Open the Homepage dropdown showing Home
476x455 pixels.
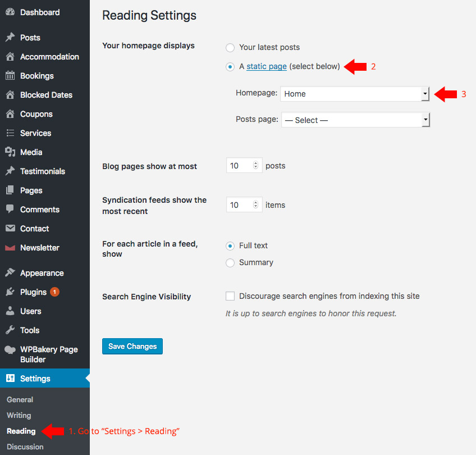pyautogui.click(x=355, y=94)
